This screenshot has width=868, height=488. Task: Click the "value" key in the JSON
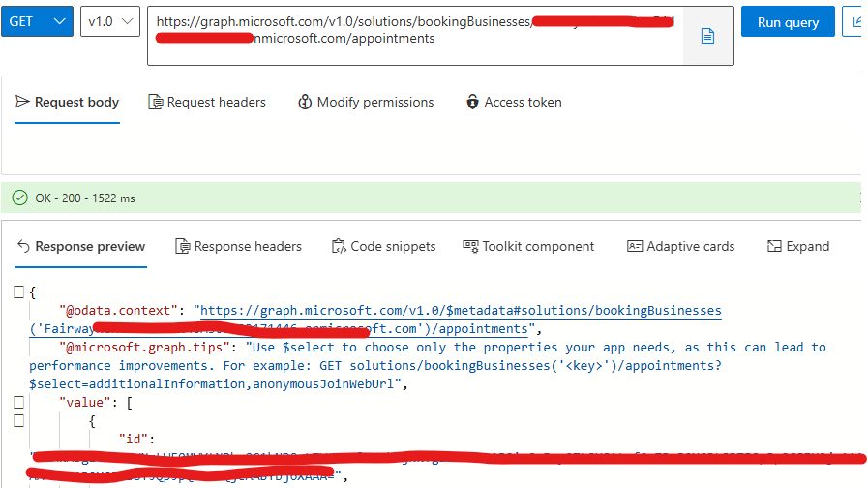pyautogui.click(x=85, y=402)
